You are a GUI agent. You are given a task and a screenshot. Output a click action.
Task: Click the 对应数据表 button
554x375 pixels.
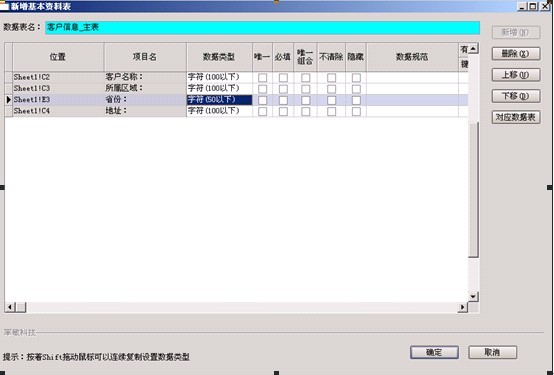pyautogui.click(x=516, y=117)
